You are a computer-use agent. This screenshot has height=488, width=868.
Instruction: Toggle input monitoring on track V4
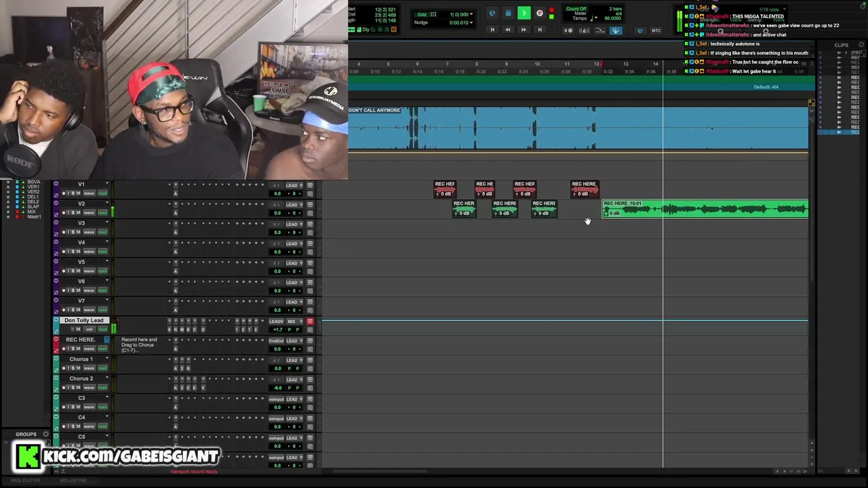click(68, 252)
